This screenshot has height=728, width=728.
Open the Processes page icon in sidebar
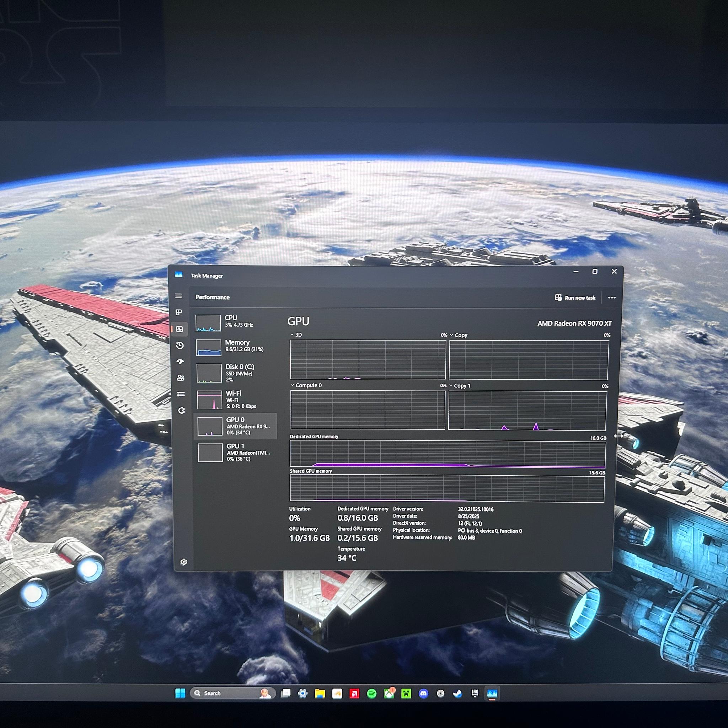tap(179, 312)
